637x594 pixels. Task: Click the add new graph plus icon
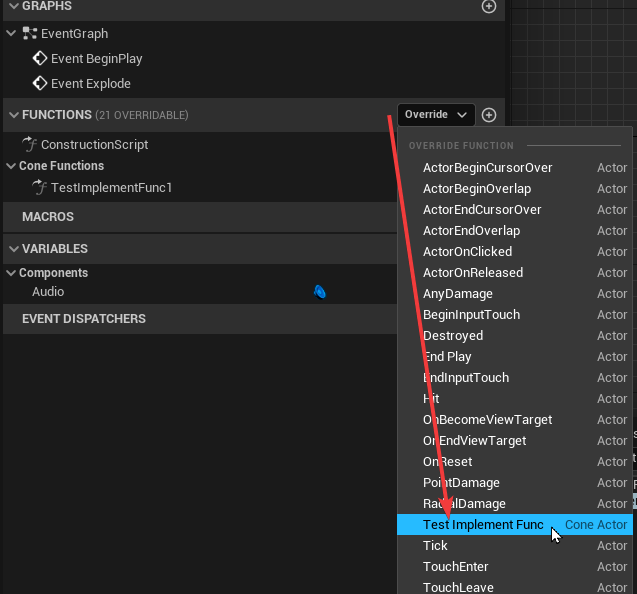pos(489,6)
